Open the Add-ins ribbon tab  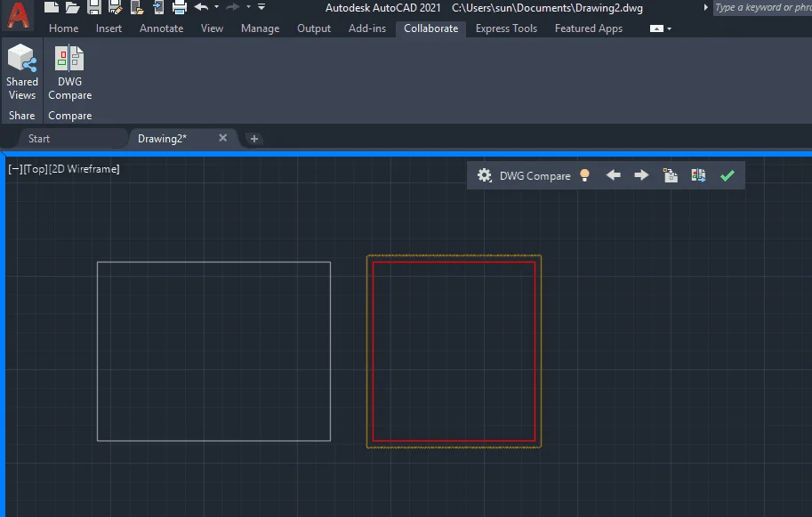[367, 28]
